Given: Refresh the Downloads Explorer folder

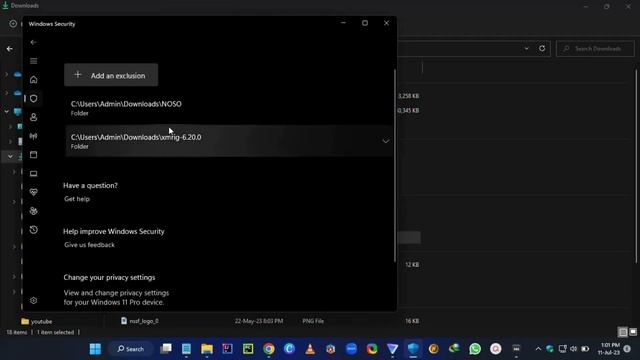Looking at the screenshot, I should pyautogui.click(x=542, y=49).
